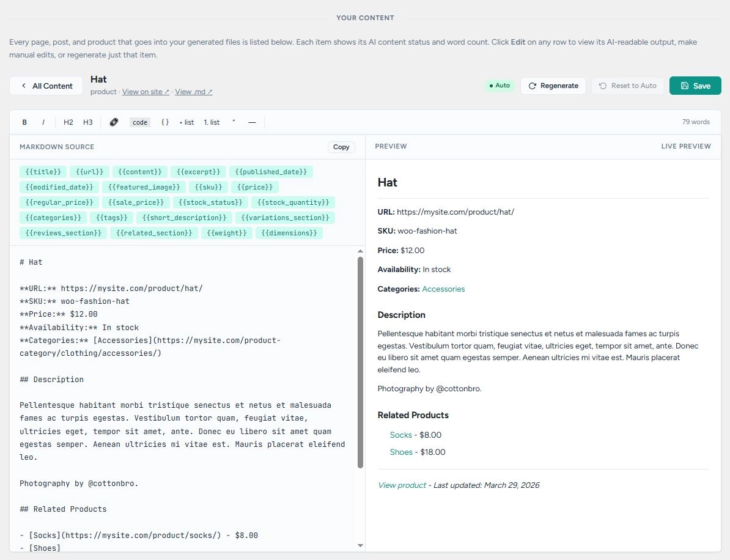The width and height of the screenshot is (730, 560).
Task: Open the View on site link
Action: pyautogui.click(x=146, y=92)
